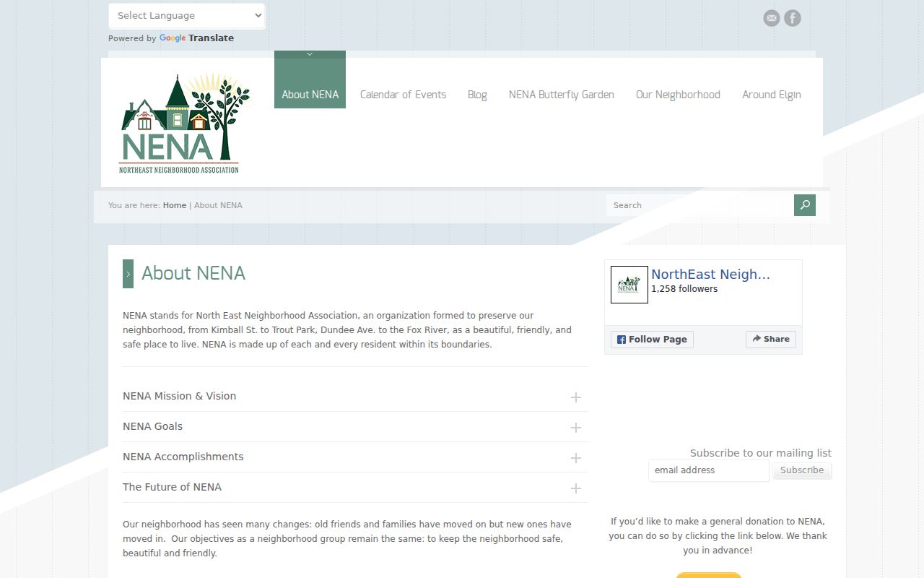Click the email envelope icon in header
Image resolution: width=924 pixels, height=578 pixels.
(772, 18)
